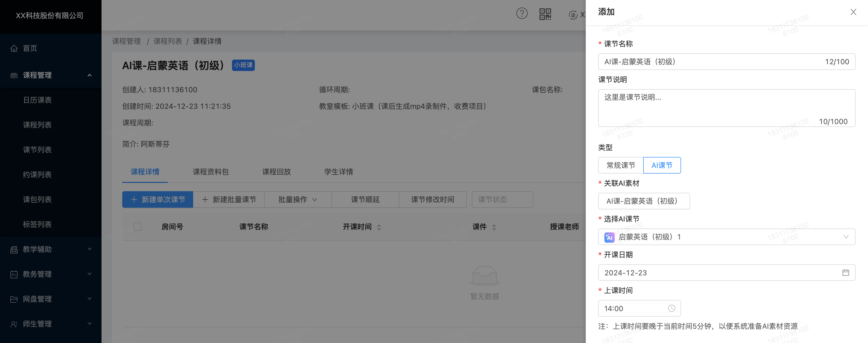Click the 首页 home icon in sidebar
The height and width of the screenshot is (343, 868).
pos(14,48)
